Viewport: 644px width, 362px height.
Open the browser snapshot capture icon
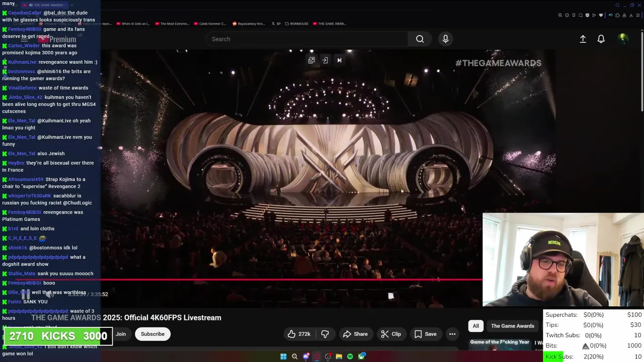[x=581, y=15]
